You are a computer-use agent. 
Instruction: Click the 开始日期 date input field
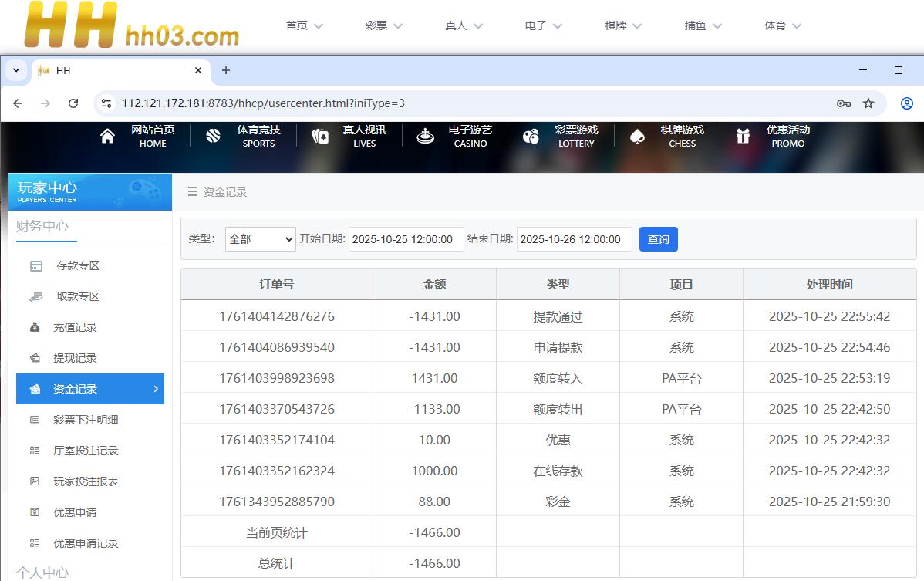click(x=406, y=239)
